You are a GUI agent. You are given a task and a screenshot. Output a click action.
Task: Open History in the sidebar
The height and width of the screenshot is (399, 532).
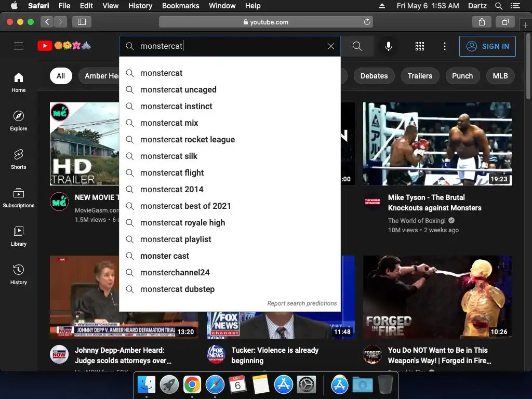pyautogui.click(x=19, y=274)
